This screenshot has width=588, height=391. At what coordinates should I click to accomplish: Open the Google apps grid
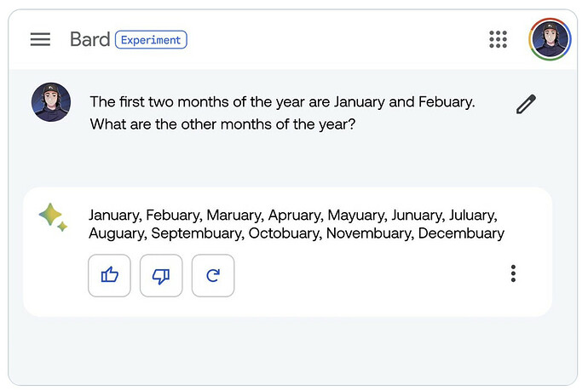pyautogui.click(x=498, y=39)
